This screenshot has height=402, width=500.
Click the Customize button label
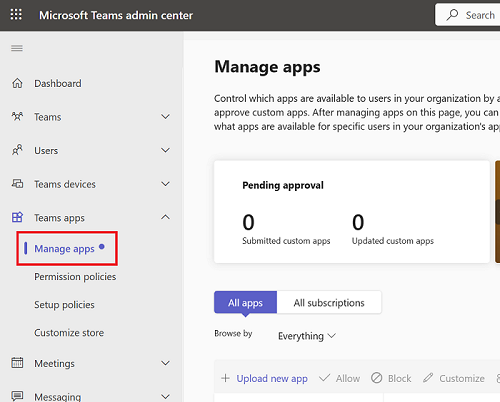(x=462, y=378)
